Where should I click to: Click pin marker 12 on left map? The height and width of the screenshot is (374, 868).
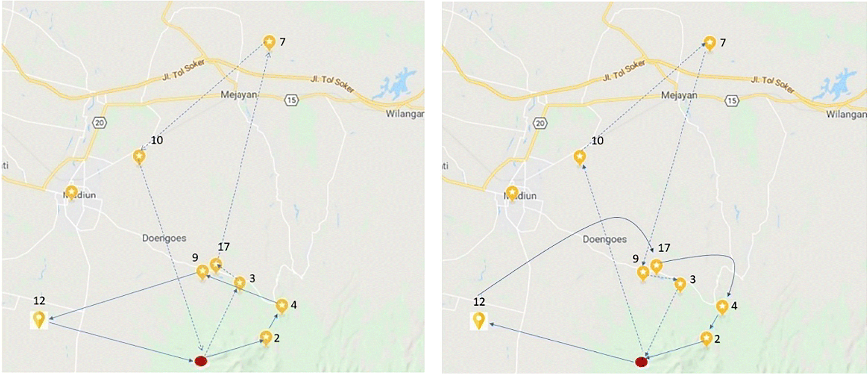(39, 320)
